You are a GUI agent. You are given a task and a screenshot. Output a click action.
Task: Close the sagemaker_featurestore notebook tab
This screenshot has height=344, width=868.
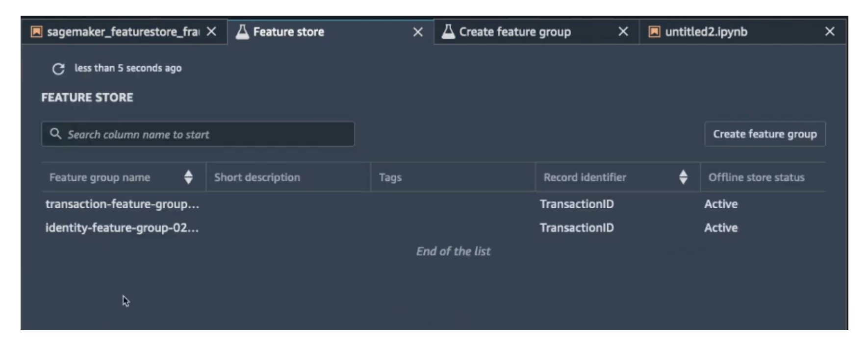point(211,32)
